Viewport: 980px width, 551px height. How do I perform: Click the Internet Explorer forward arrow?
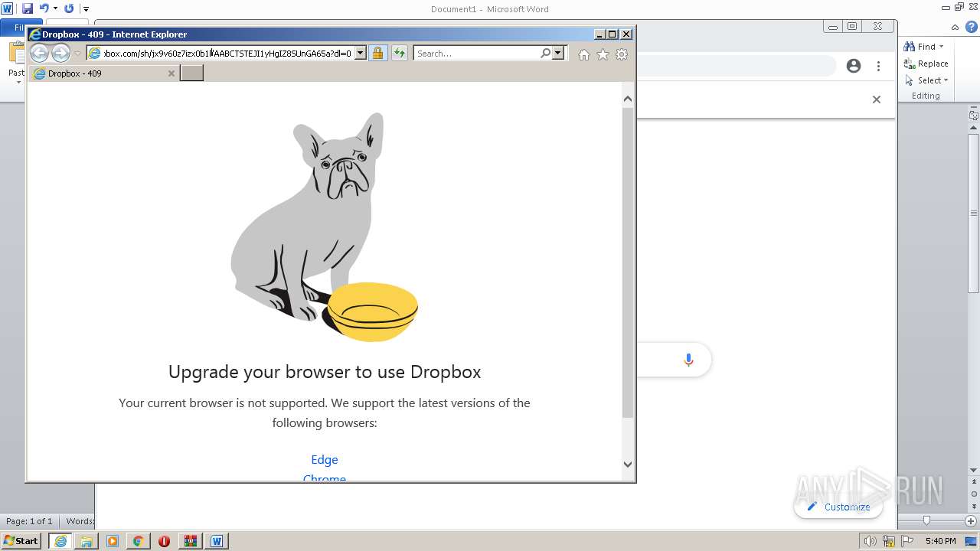click(60, 53)
